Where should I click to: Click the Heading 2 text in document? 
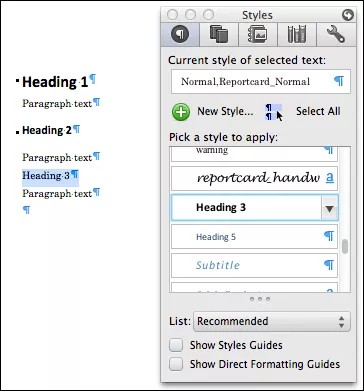pyautogui.click(x=47, y=130)
